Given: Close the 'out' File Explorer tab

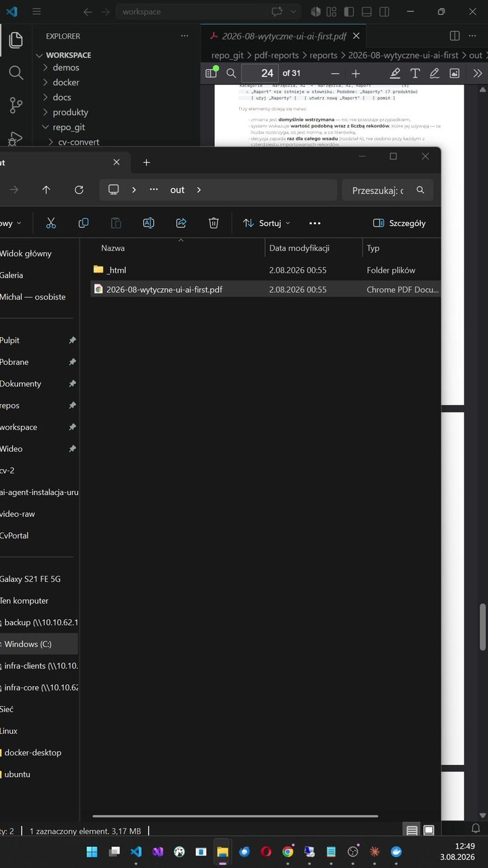Looking at the screenshot, I should click(x=117, y=162).
